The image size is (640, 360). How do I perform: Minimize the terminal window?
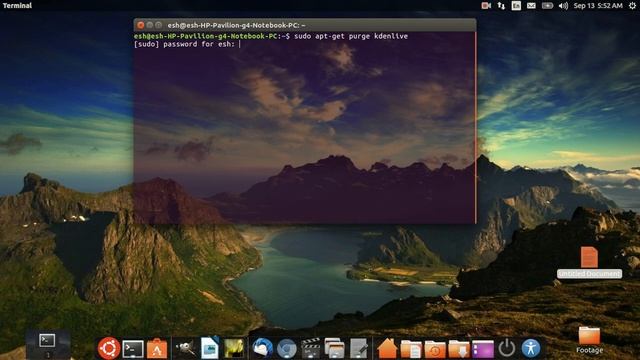[150, 25]
